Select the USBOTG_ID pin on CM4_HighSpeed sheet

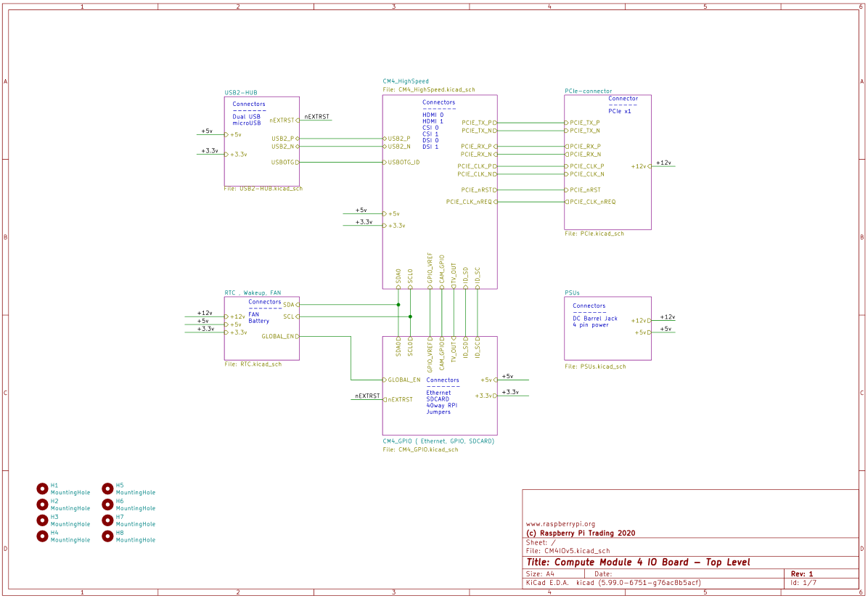click(x=404, y=163)
